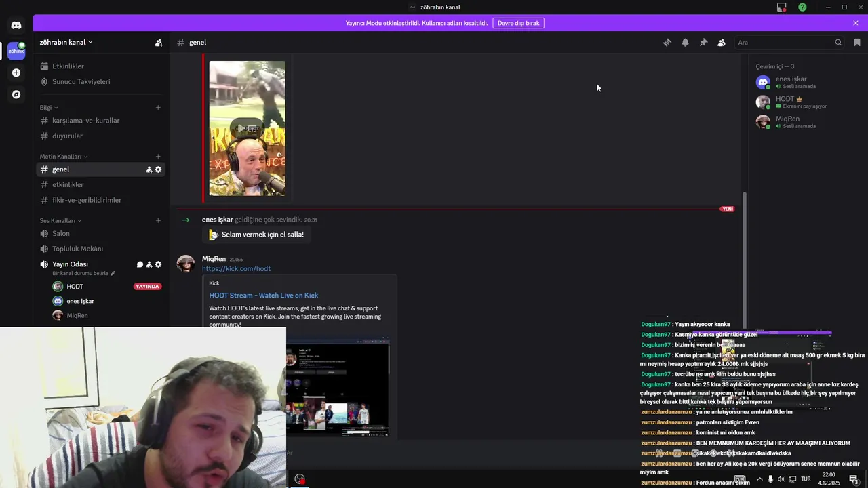Screen dimensions: 868x488
Task: Open Sunucu Takviyeleri
Action: click(x=100, y=81)
